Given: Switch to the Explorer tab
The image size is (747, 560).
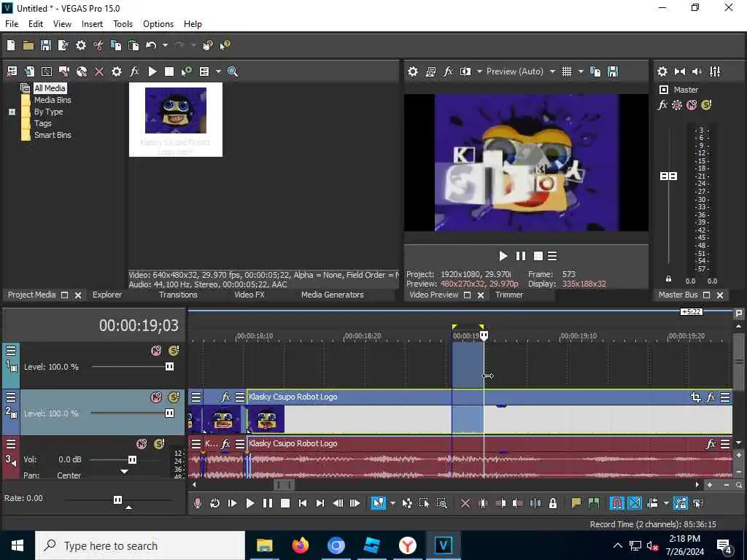Looking at the screenshot, I should pyautogui.click(x=107, y=295).
